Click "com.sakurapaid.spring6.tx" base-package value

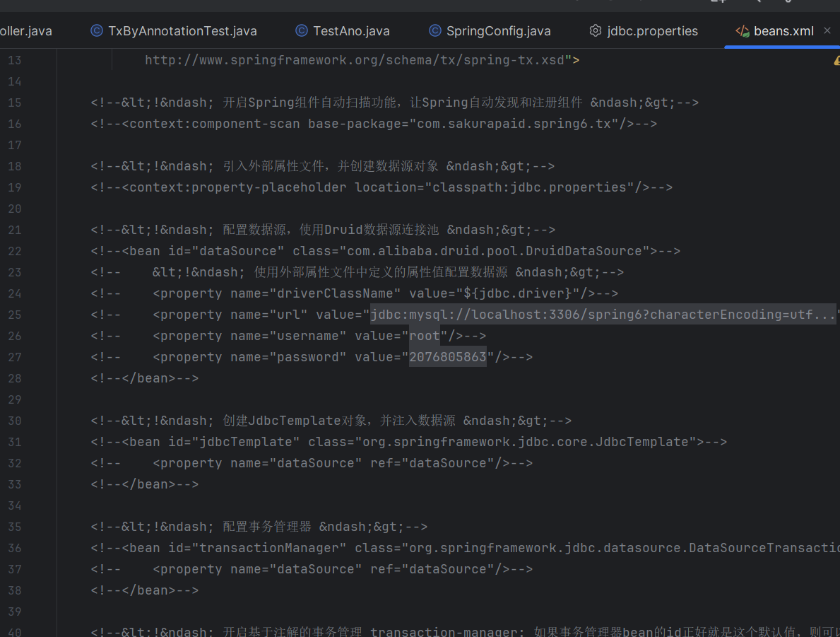514,124
